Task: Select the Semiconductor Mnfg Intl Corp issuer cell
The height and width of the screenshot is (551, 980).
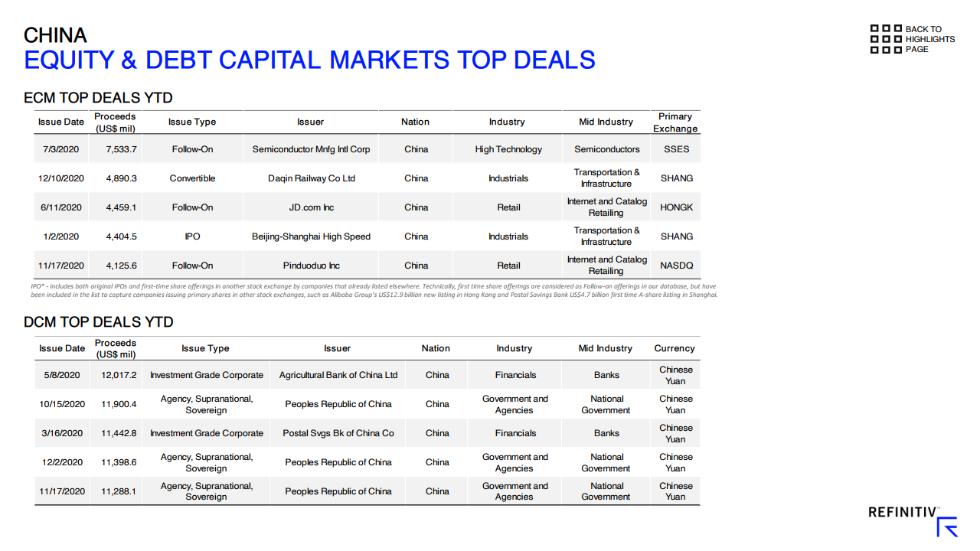Action: [311, 149]
